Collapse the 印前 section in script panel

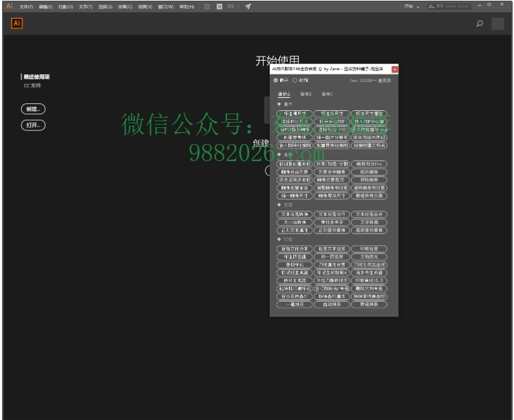(x=279, y=239)
